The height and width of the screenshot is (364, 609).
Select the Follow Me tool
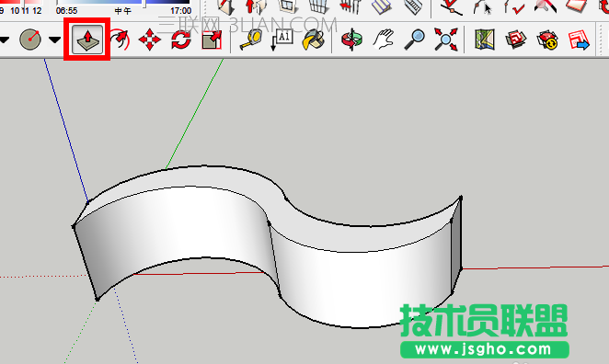tap(120, 40)
